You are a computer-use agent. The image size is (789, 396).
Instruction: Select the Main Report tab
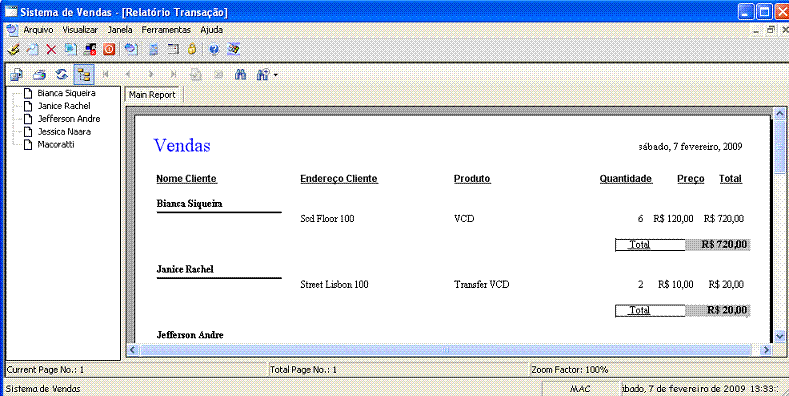(152, 95)
